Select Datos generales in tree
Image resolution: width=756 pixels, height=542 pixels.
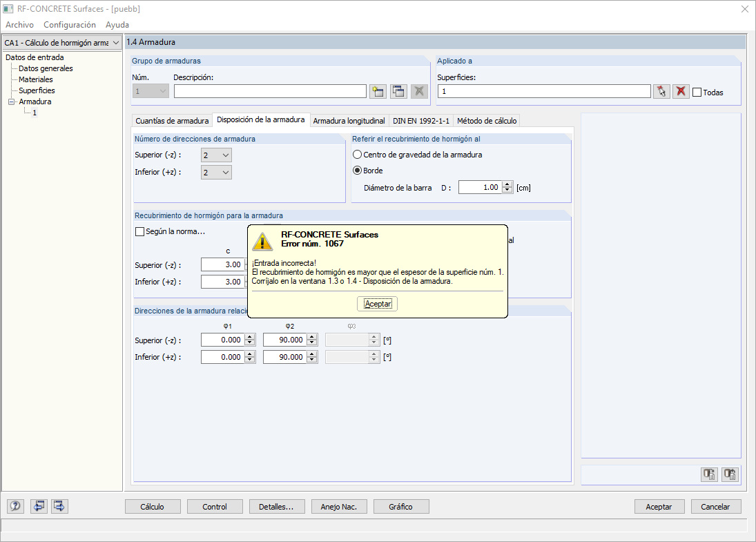pyautogui.click(x=46, y=68)
